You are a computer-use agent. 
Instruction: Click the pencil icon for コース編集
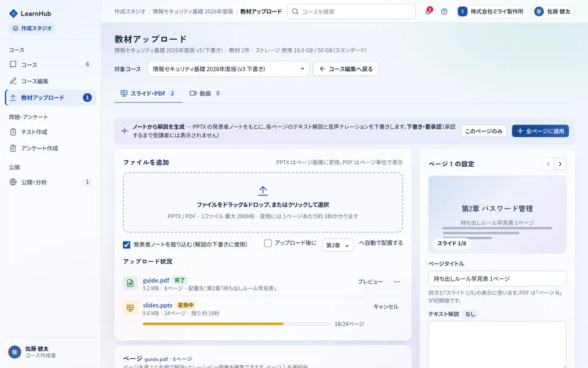point(13,81)
